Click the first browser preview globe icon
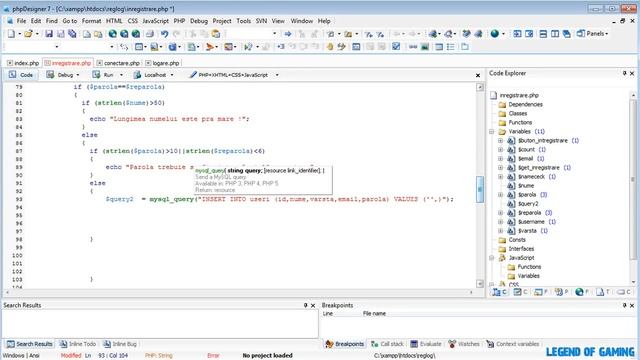The width and height of the screenshot is (640, 360). [x=113, y=34]
